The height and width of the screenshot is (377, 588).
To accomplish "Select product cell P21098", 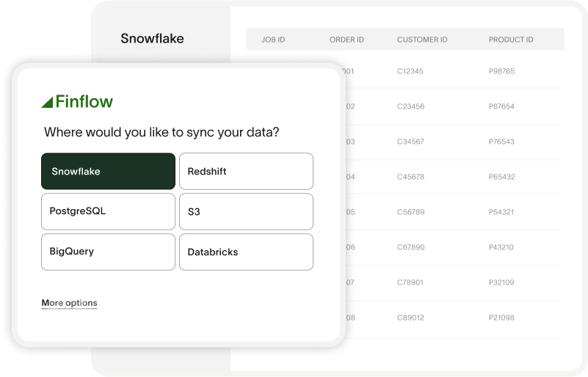I will click(x=501, y=318).
